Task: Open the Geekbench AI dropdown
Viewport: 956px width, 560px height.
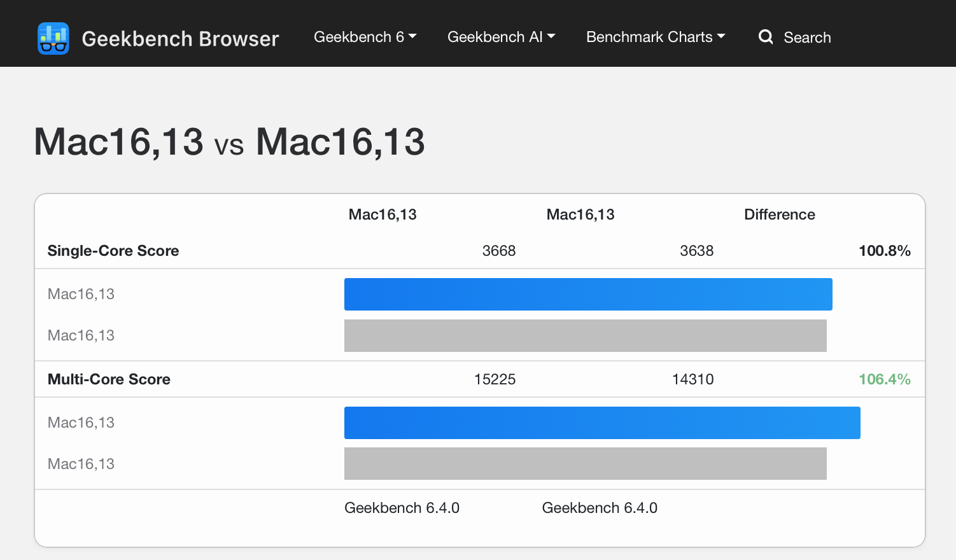Action: (x=501, y=37)
